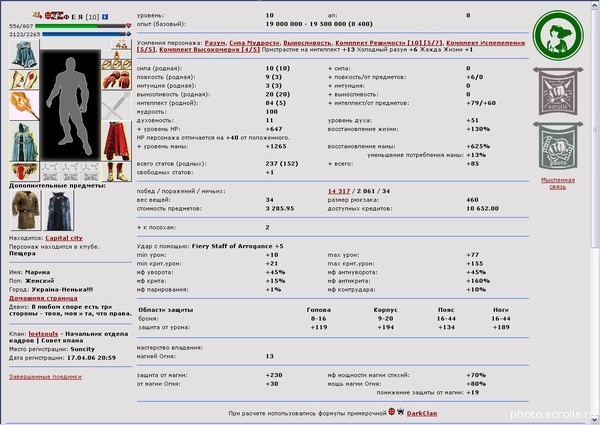Open the Завершенные поединки link
This screenshot has width=600, height=425.
coord(45,376)
